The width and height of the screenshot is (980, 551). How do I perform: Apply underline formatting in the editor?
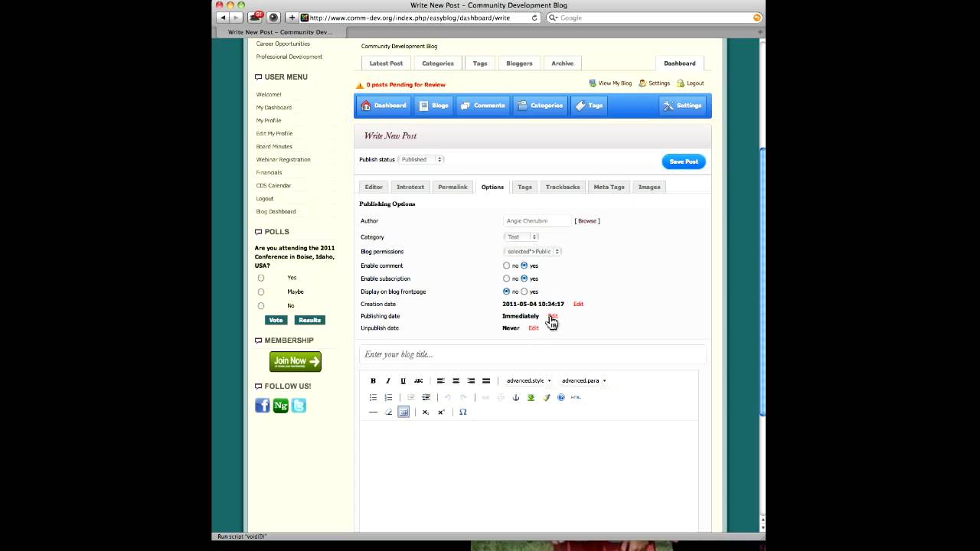pyautogui.click(x=403, y=380)
